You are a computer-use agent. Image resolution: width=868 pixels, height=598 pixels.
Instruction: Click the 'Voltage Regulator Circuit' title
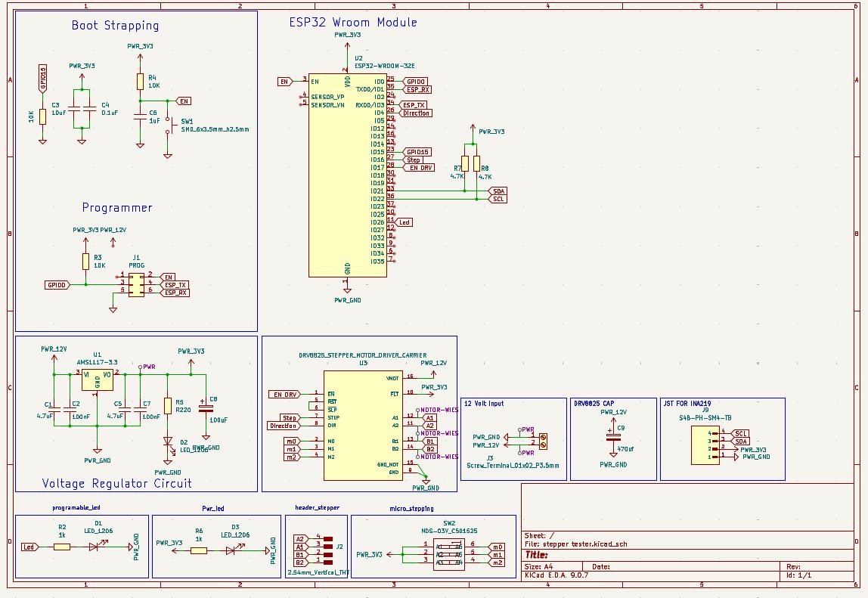pyautogui.click(x=116, y=483)
